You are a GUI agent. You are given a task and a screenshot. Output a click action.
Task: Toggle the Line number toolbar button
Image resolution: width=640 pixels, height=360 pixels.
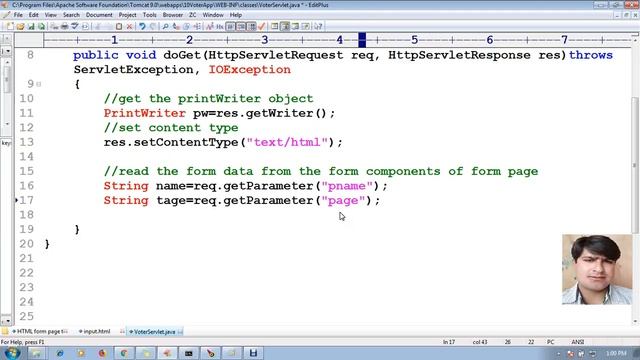(241, 27)
